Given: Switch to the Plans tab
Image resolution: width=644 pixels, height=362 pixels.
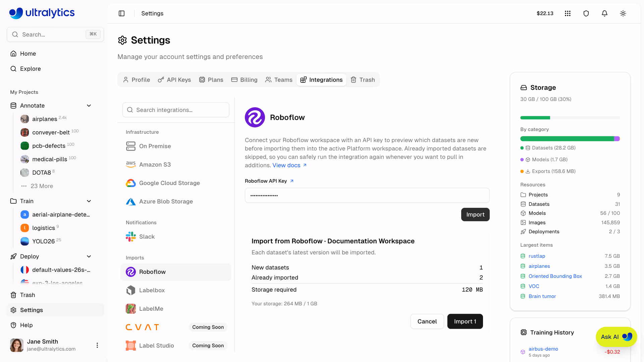Looking at the screenshot, I should 211,80.
